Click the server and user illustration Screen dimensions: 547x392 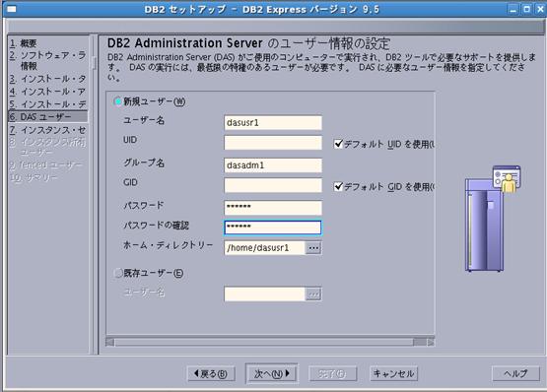(493, 219)
